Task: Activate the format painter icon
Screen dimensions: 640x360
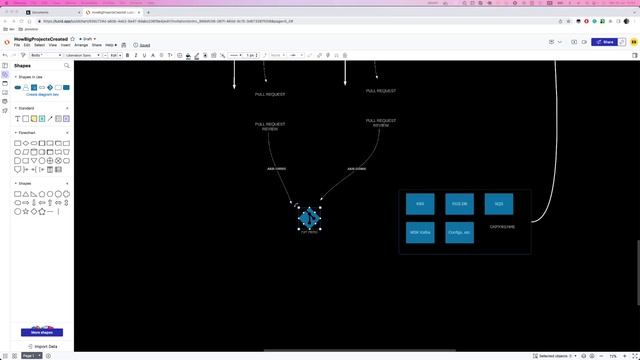Action: 23,55
